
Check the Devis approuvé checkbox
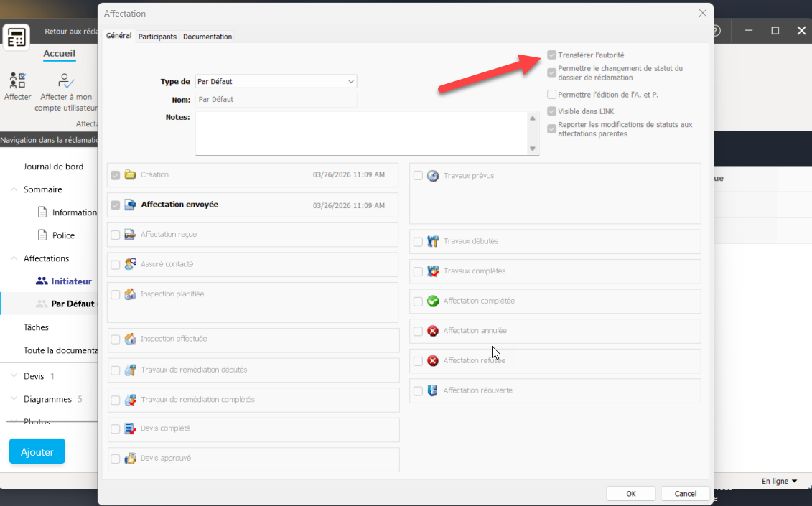click(116, 459)
